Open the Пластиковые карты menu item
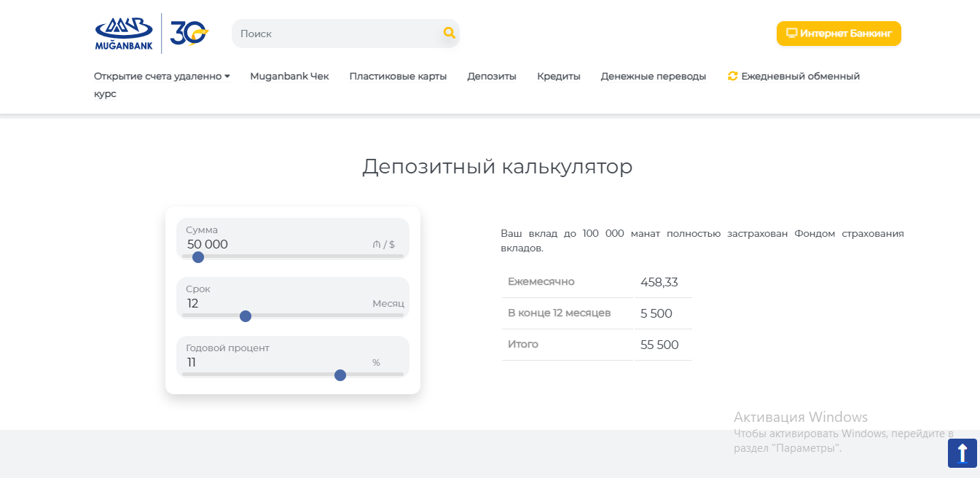The width and height of the screenshot is (980, 478). tap(398, 77)
